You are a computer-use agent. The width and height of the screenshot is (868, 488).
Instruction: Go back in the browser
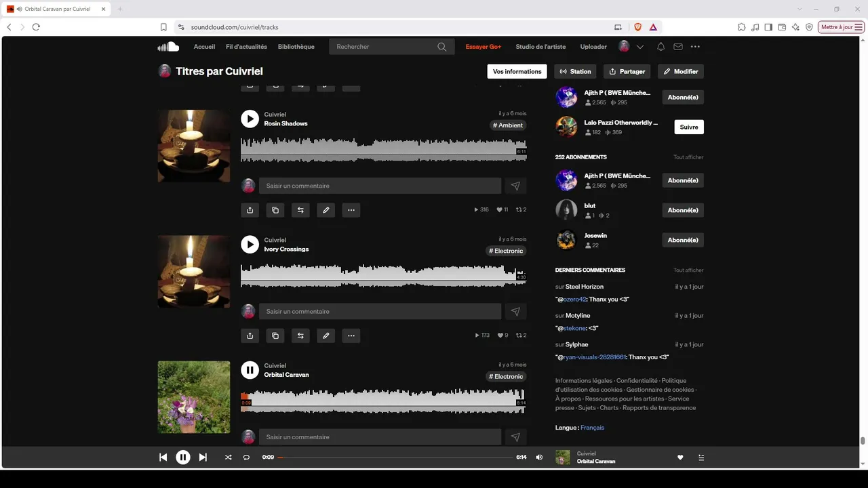[9, 27]
